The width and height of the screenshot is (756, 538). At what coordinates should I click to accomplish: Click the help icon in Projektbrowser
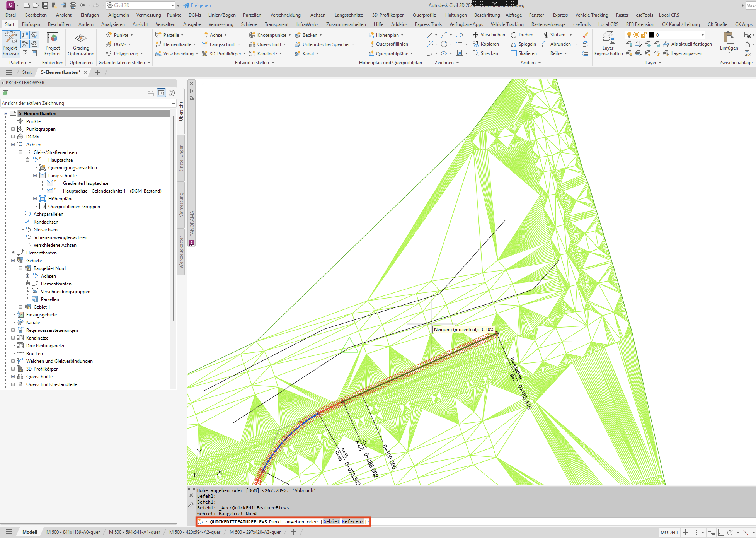[172, 93]
